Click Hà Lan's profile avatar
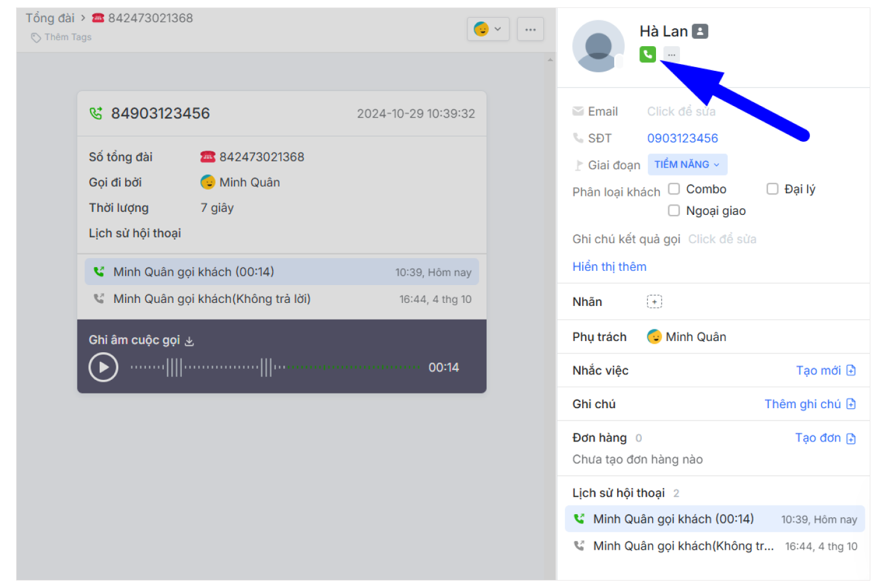 598,46
